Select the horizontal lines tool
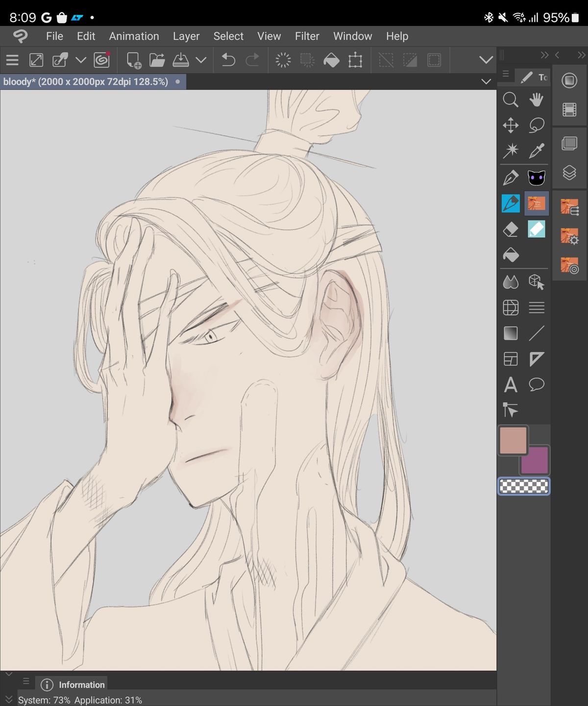Screen dimensions: 588x706 coord(537,308)
